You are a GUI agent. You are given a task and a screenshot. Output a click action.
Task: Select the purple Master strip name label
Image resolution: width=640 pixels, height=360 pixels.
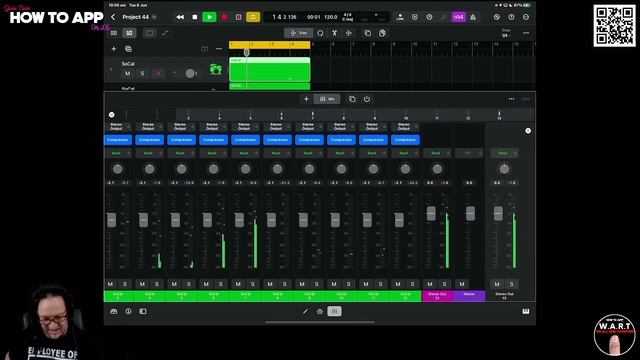[x=469, y=296]
